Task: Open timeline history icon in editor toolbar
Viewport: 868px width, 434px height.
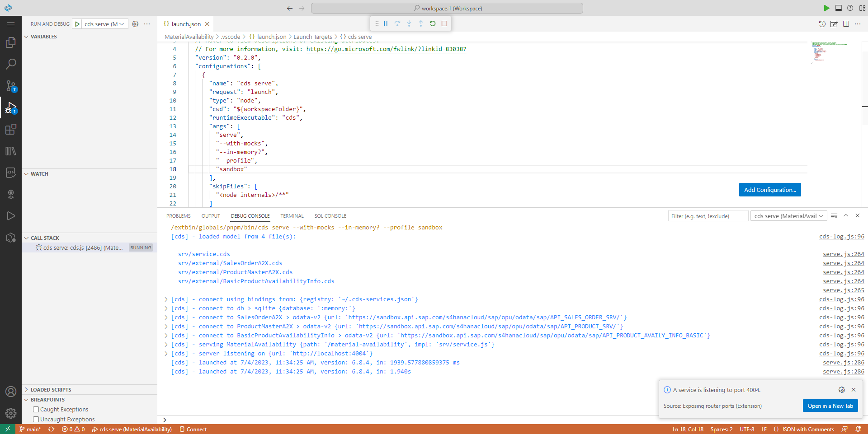Action: pos(822,24)
